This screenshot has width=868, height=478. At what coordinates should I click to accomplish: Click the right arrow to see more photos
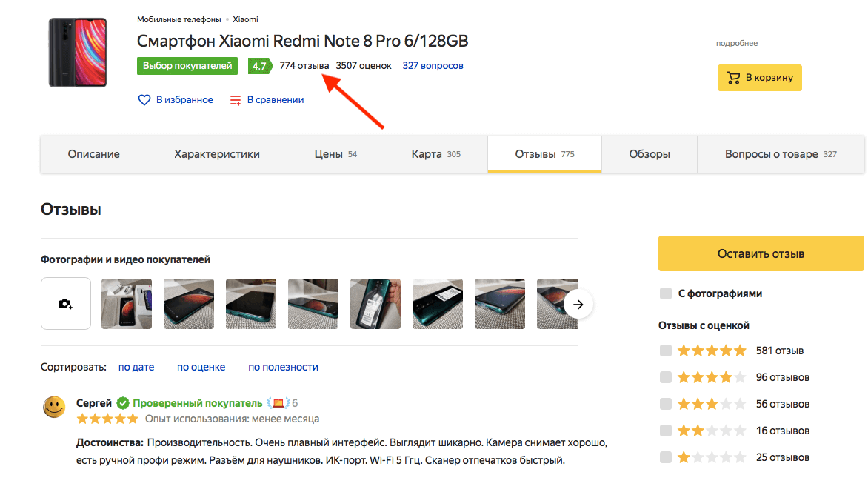578,303
